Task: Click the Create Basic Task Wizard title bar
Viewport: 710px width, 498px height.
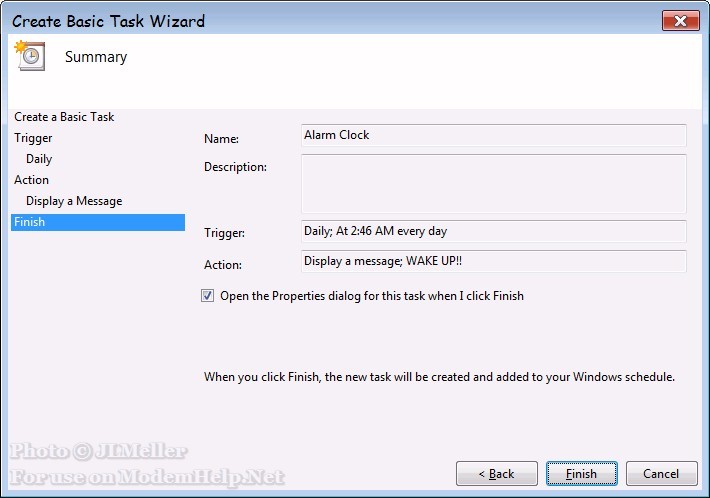Action: point(335,21)
